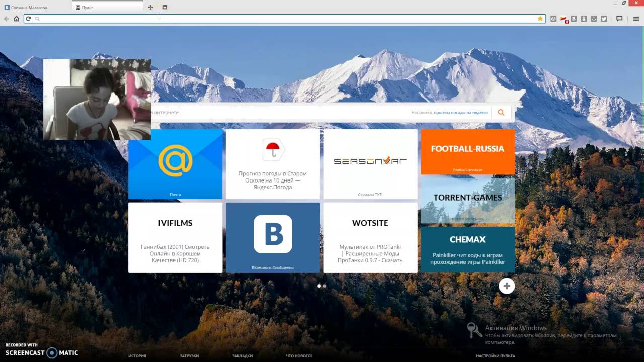Open ЗАКЛАДКИ in bottom bar
The height and width of the screenshot is (362, 644).
click(x=243, y=356)
